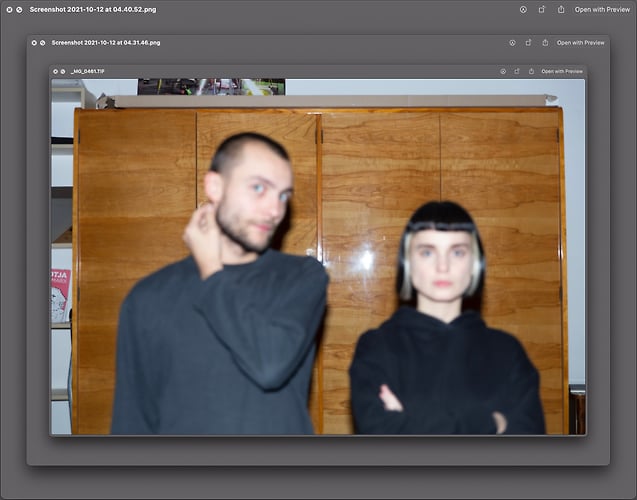This screenshot has width=637, height=500.
Task: Click Markup icon in the 04.31.46.png window
Action: click(x=512, y=43)
